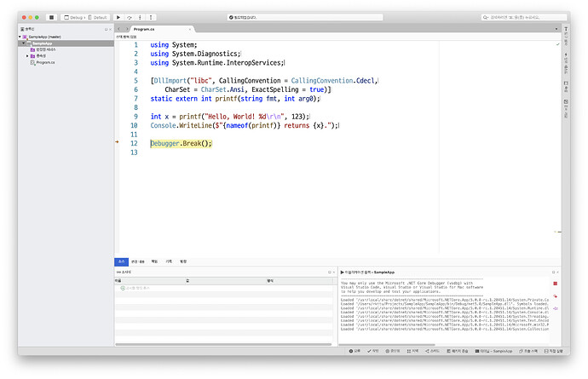Place cursor on "using System.Diagnostics;"
Image resolution: width=588 pixels, height=379 pixels.
[x=195, y=54]
